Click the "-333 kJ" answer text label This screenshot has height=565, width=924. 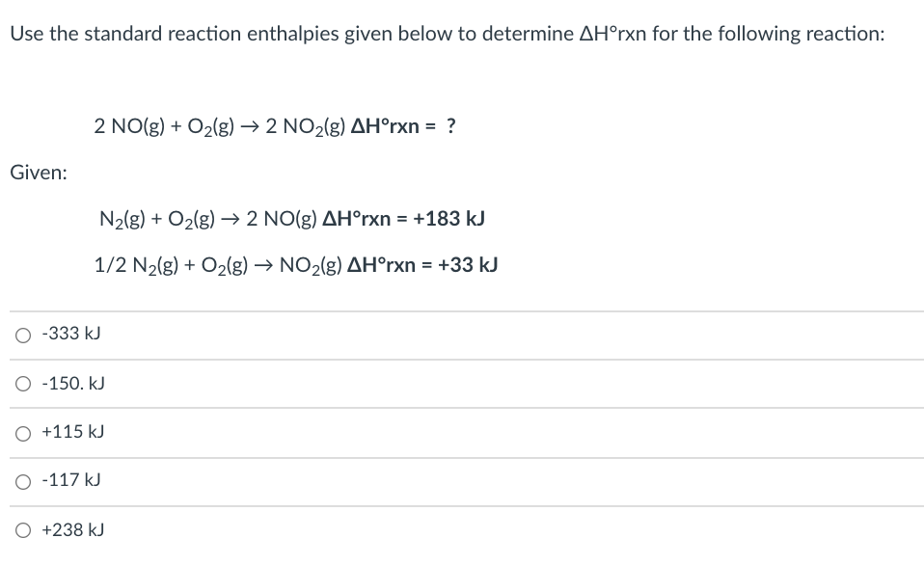pos(71,334)
